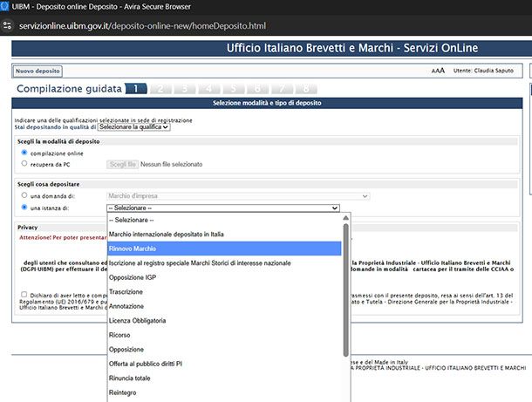Select the una domanda di radio button
Screen dimensions: 532x402
coord(24,195)
